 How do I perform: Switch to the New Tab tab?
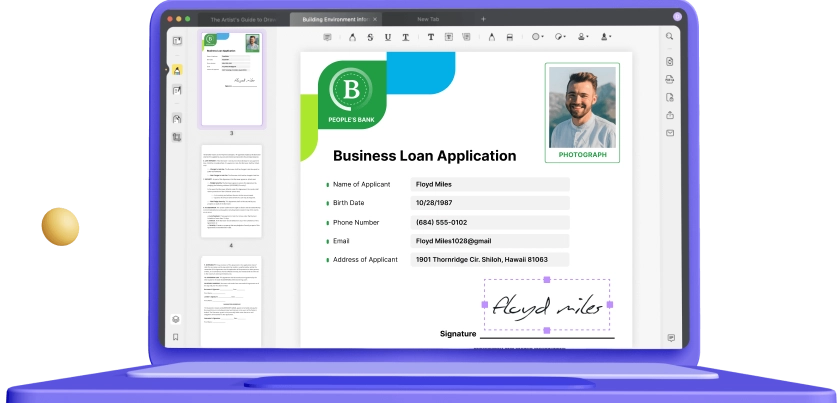(428, 19)
